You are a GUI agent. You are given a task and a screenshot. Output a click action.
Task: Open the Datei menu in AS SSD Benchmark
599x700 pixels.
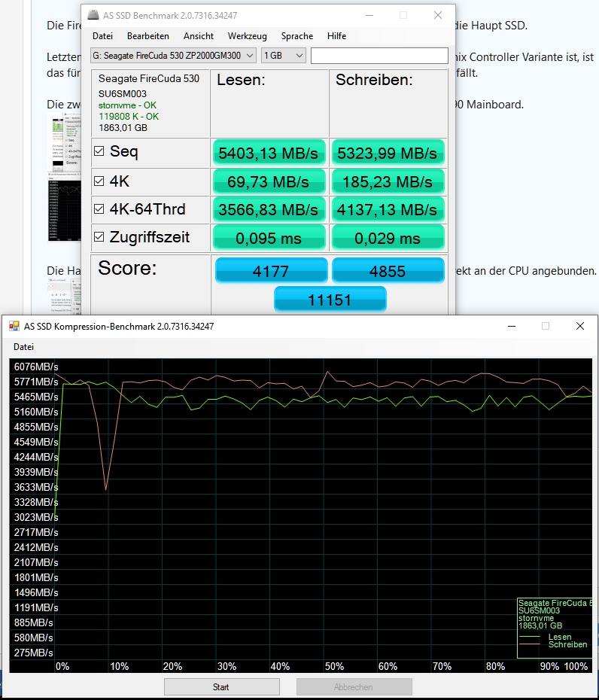click(x=102, y=36)
